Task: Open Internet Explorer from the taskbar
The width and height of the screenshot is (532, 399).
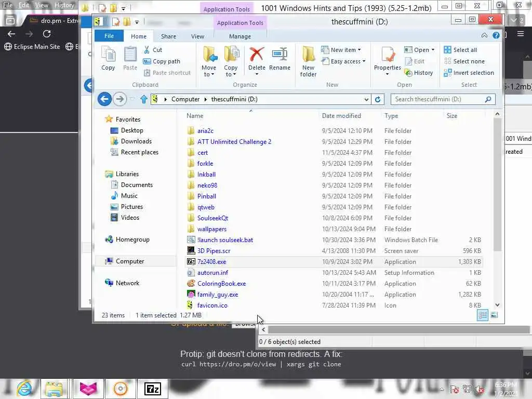Action: point(24,389)
